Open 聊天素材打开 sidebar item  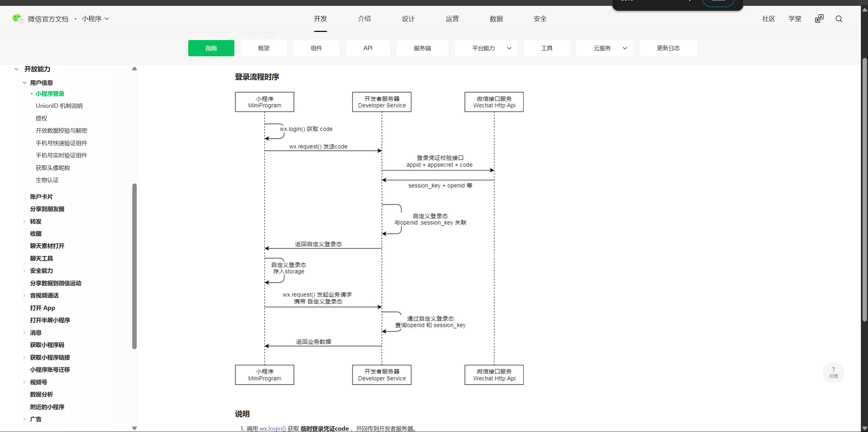coord(47,246)
